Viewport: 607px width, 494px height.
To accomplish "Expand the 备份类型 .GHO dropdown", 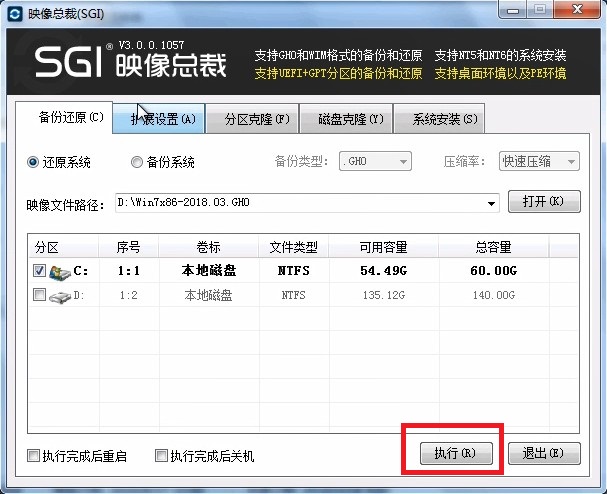I will pyautogui.click(x=375, y=162).
